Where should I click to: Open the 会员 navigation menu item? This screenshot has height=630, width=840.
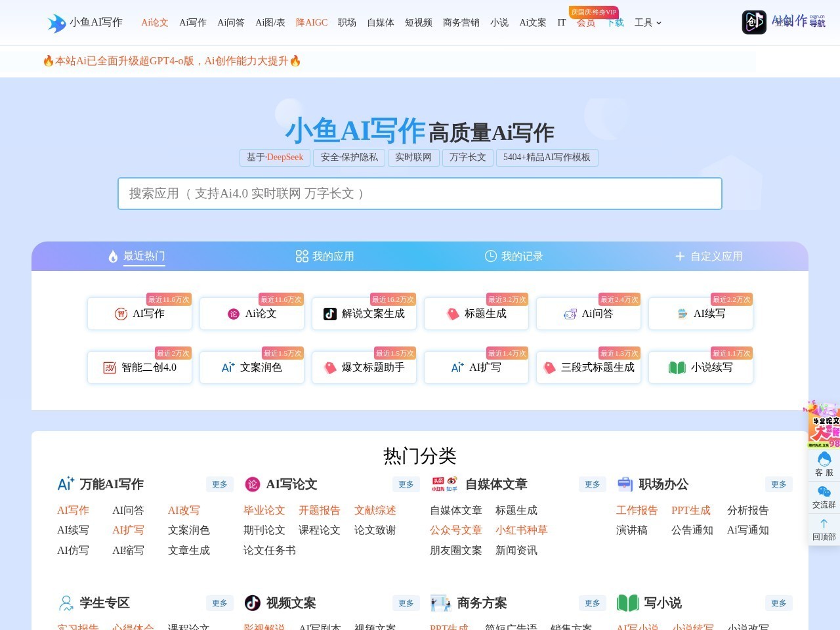(586, 23)
